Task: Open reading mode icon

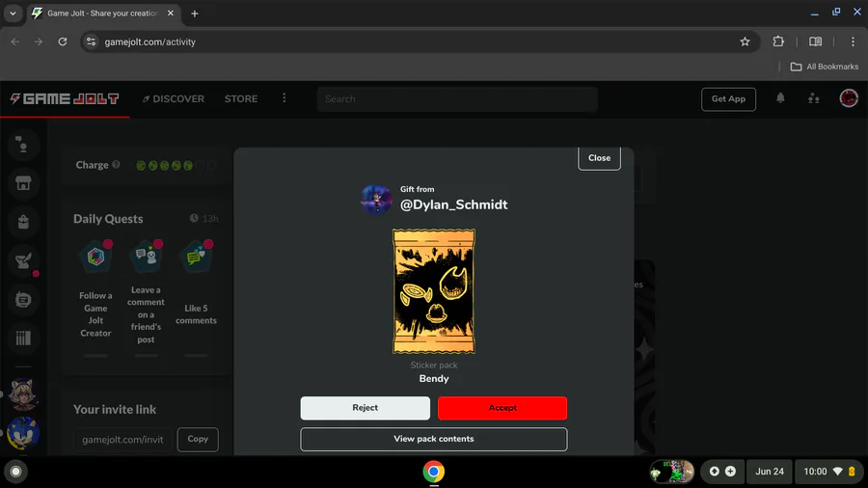Action: pos(815,41)
